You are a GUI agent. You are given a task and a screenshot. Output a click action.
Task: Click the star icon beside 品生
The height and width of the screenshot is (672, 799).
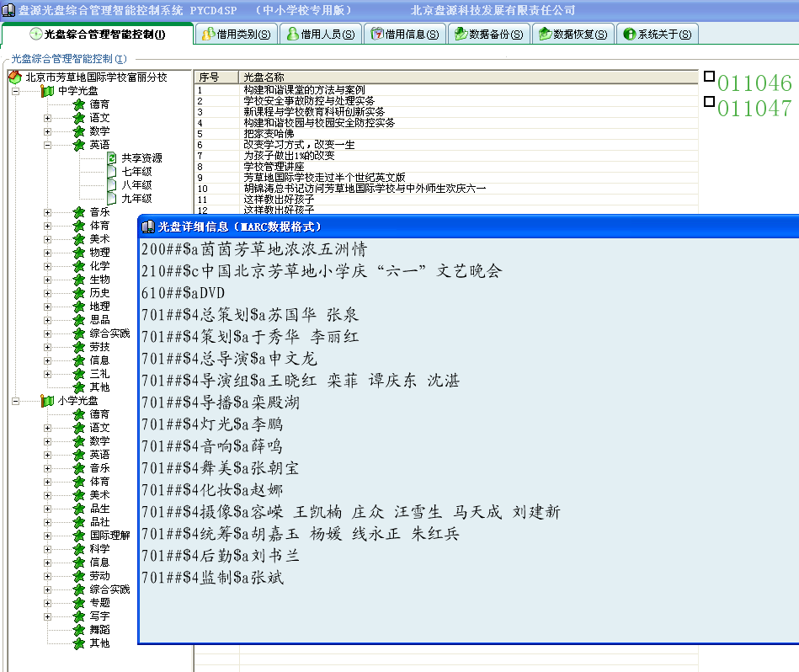click(x=79, y=509)
